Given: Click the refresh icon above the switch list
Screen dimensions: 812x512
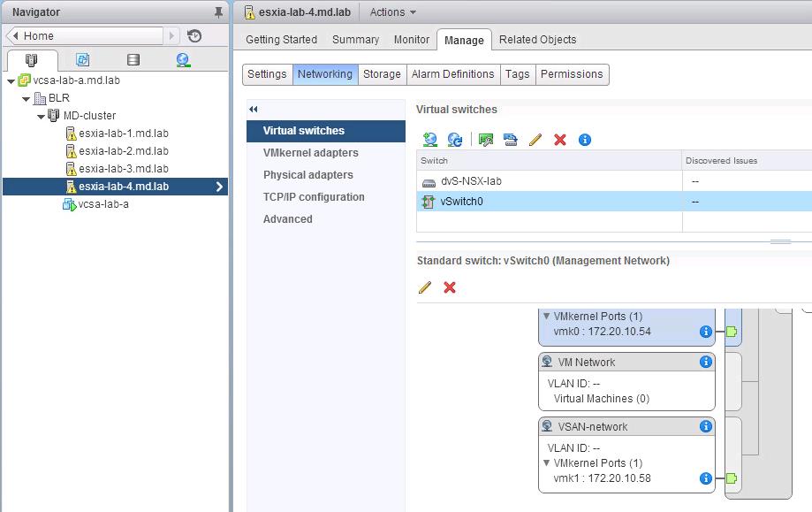Looking at the screenshot, I should [x=455, y=140].
